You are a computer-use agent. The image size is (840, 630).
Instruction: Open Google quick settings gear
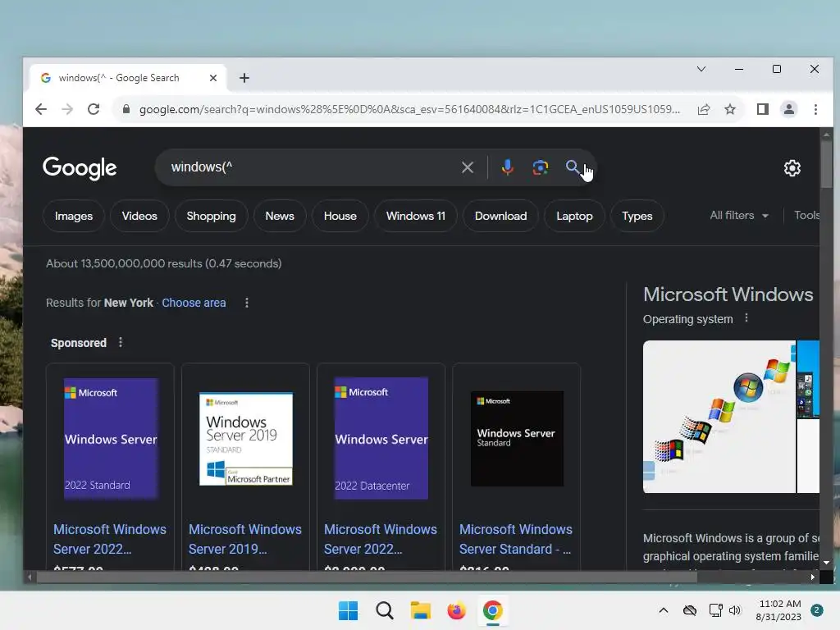pyautogui.click(x=792, y=168)
